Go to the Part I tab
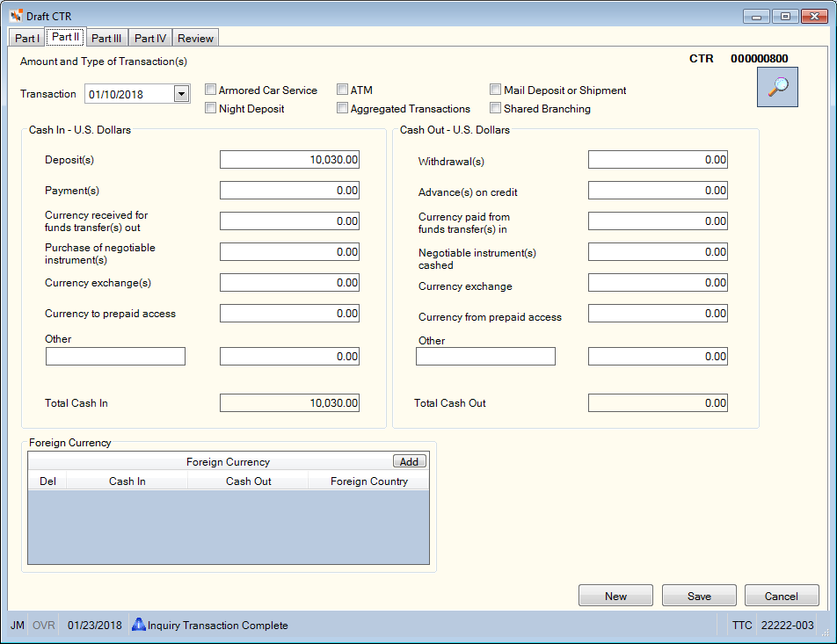Image resolution: width=837 pixels, height=644 pixels. click(26, 38)
